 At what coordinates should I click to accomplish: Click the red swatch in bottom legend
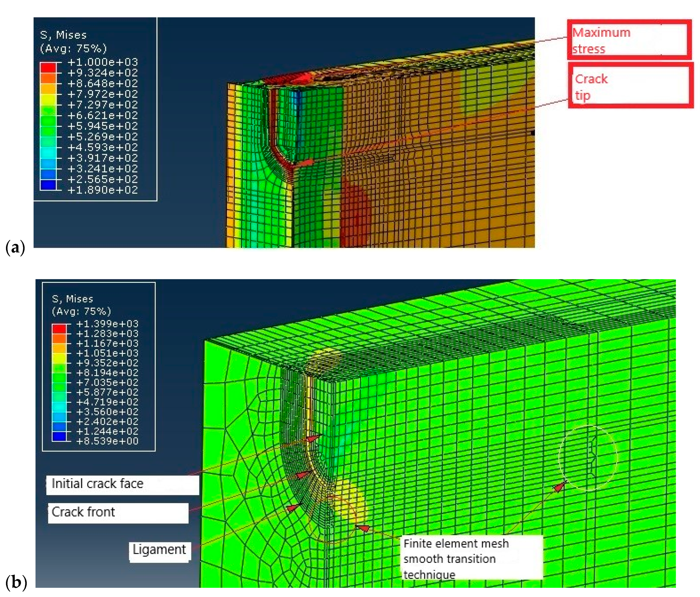pos(59,329)
